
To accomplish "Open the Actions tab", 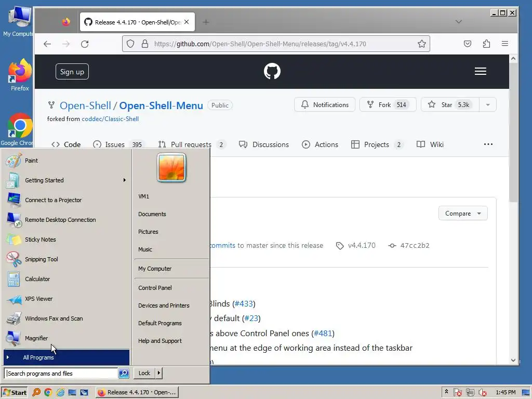I will point(320,144).
